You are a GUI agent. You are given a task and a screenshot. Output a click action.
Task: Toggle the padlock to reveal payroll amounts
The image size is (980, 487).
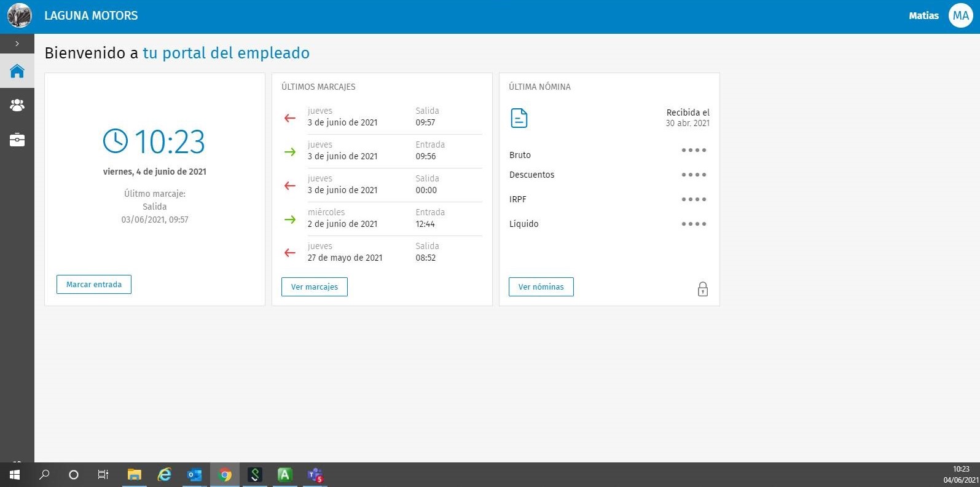703,289
